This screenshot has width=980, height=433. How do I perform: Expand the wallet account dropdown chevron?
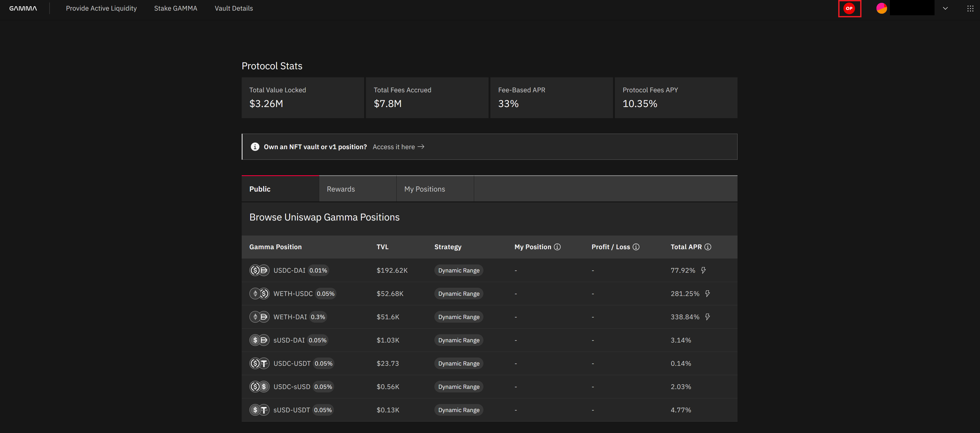(x=945, y=8)
